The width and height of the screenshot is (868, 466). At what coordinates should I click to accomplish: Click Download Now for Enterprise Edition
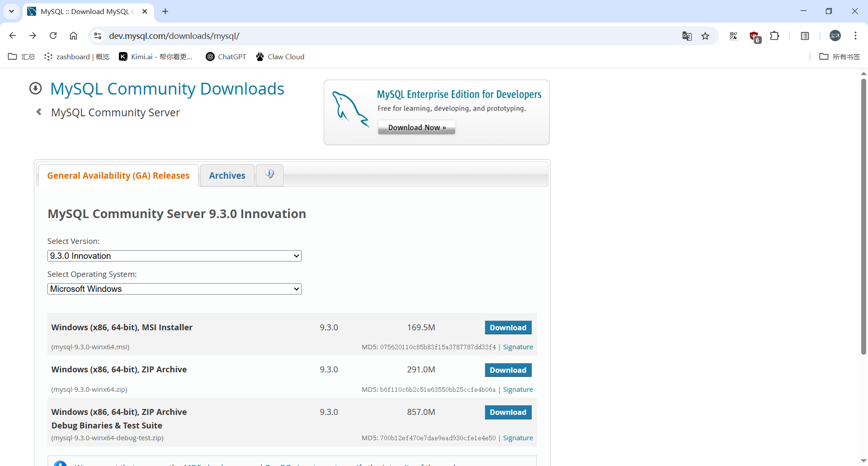coord(416,128)
